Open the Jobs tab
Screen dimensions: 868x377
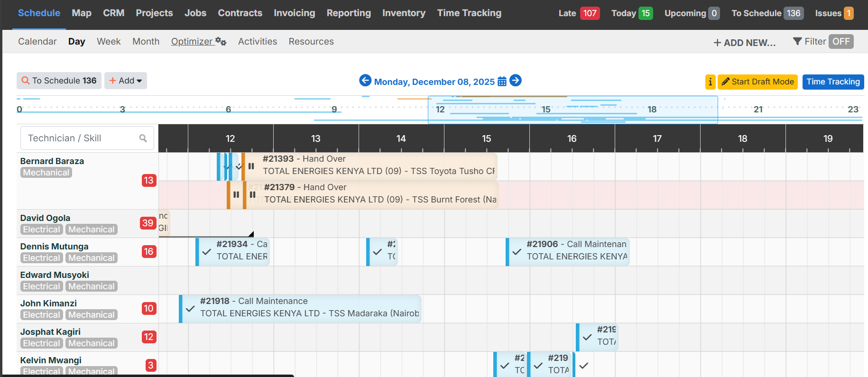tap(195, 13)
